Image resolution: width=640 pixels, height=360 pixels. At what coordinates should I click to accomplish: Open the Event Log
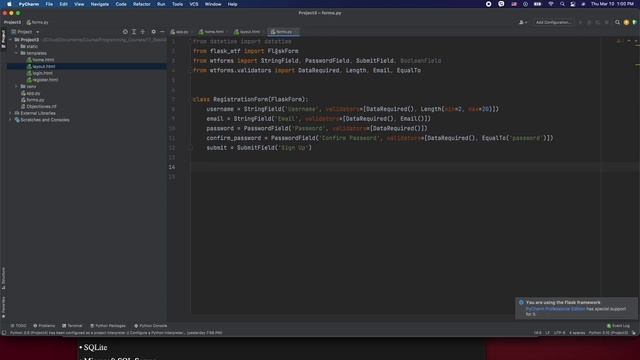pos(618,326)
